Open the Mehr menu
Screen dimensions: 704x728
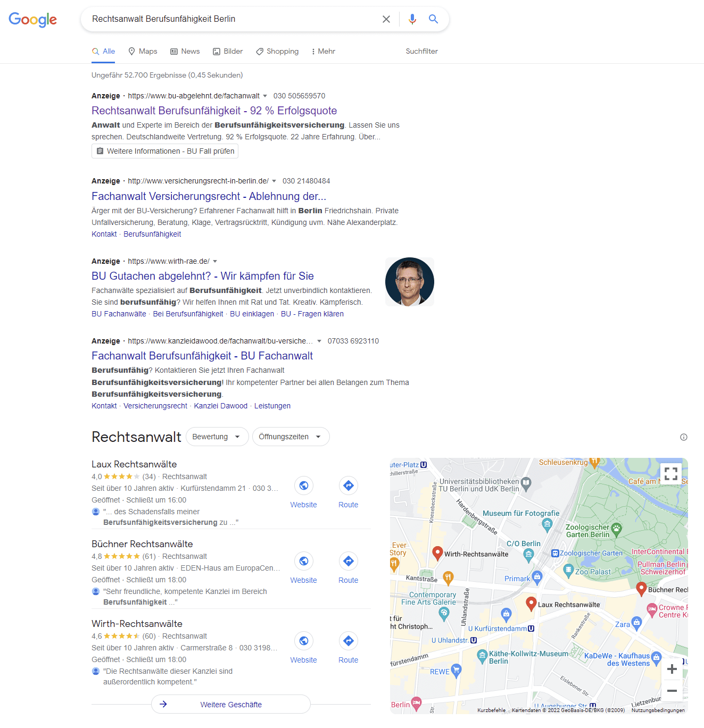[323, 52]
